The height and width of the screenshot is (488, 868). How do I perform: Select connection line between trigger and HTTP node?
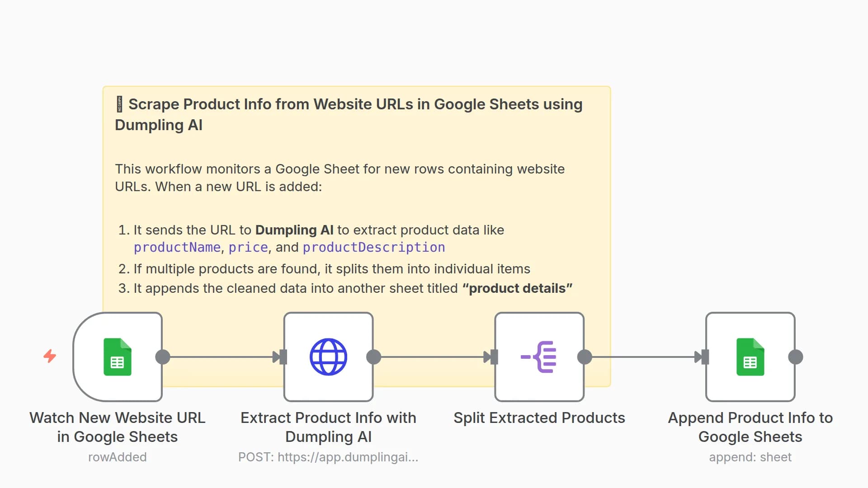[x=221, y=357]
